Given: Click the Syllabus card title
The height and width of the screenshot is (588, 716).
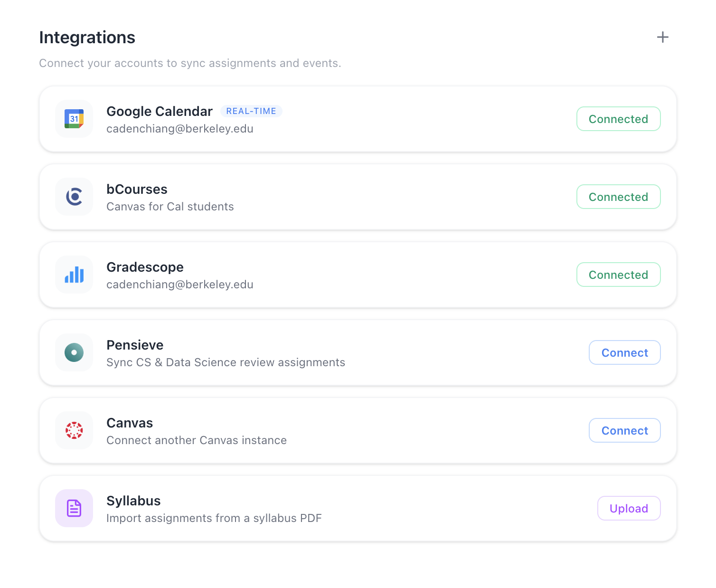Looking at the screenshot, I should click(x=133, y=501).
